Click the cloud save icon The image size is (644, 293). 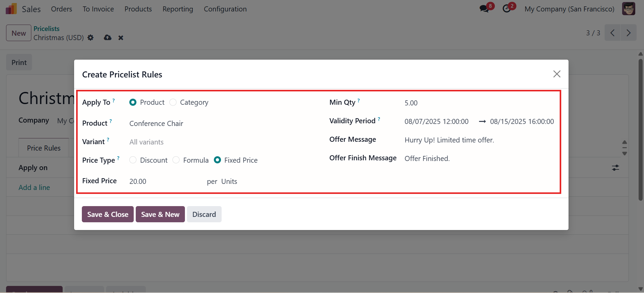point(107,37)
